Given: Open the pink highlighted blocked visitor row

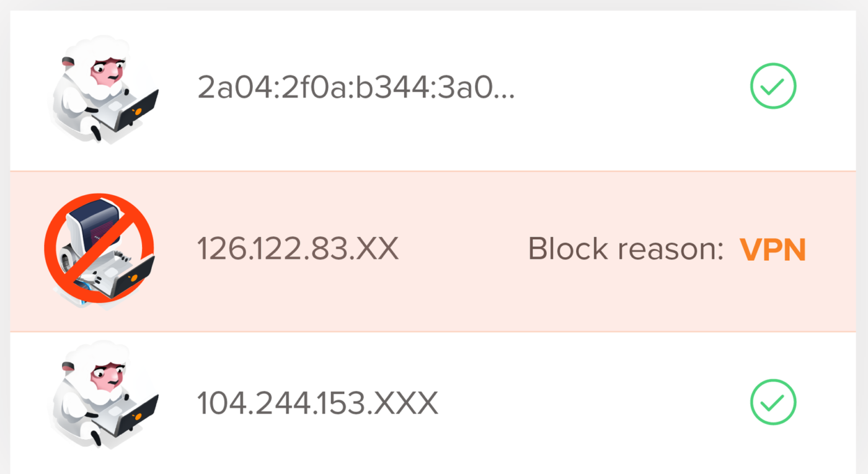Looking at the screenshot, I should (434, 252).
